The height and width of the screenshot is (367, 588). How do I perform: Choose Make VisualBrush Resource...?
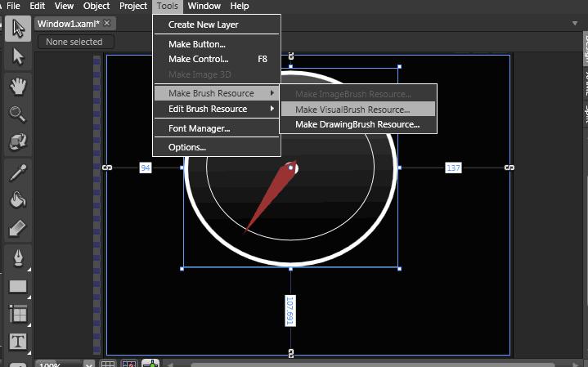(x=358, y=110)
